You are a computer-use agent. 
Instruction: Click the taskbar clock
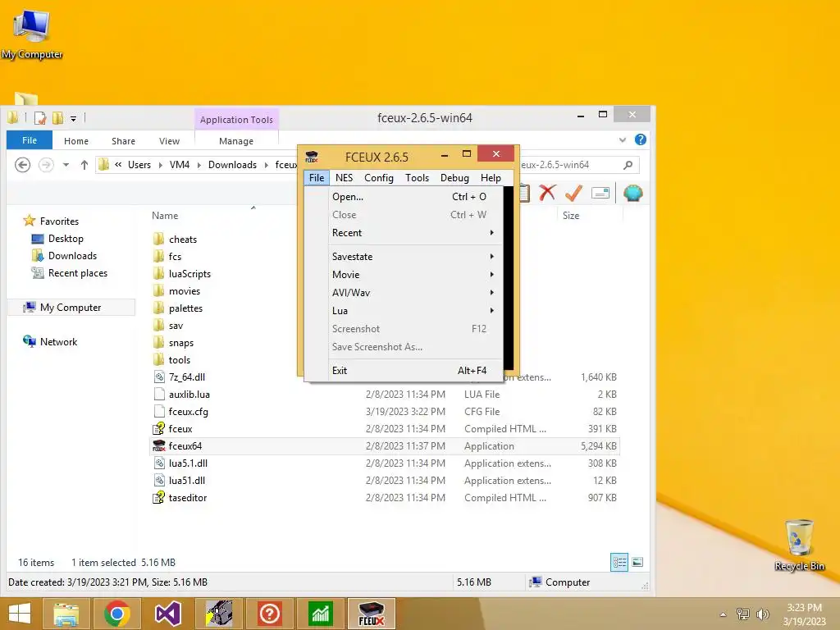(x=804, y=614)
